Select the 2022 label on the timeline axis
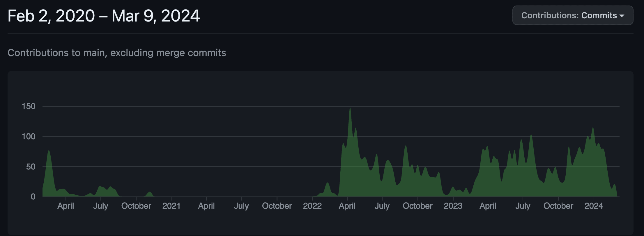This screenshot has width=644, height=236. click(x=312, y=206)
